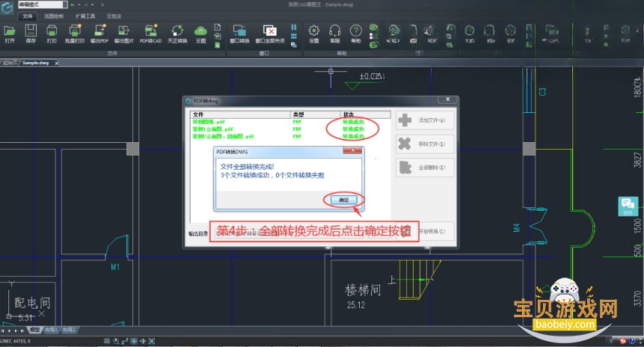Image resolution: width=644 pixels, height=347 pixels.
Task: Switch to the 云批注 ribbon tab
Action: [114, 16]
